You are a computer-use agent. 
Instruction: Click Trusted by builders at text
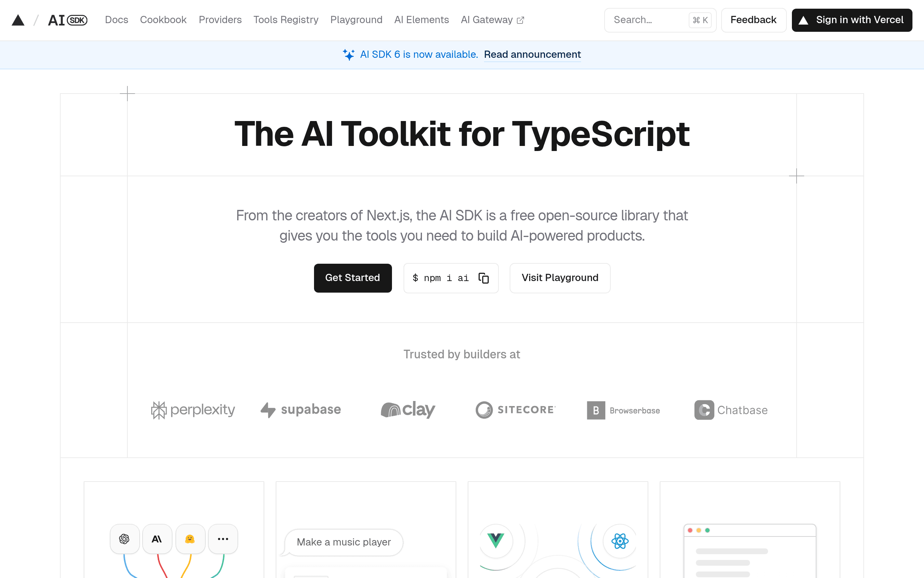point(462,354)
